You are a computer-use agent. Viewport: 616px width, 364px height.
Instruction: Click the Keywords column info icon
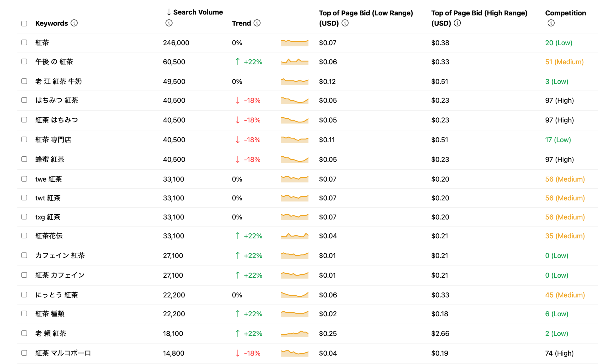point(74,23)
